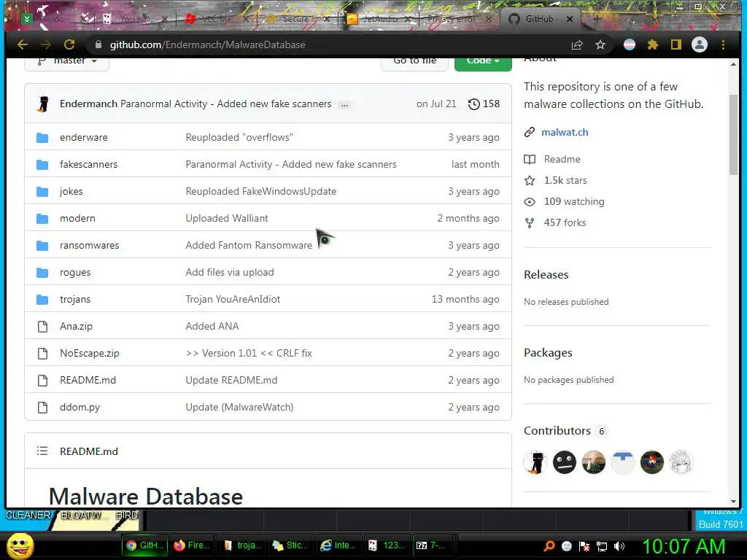Open commit 'Added Fantom Ransomware'
Viewport: 747px width, 560px height.
[x=249, y=245]
